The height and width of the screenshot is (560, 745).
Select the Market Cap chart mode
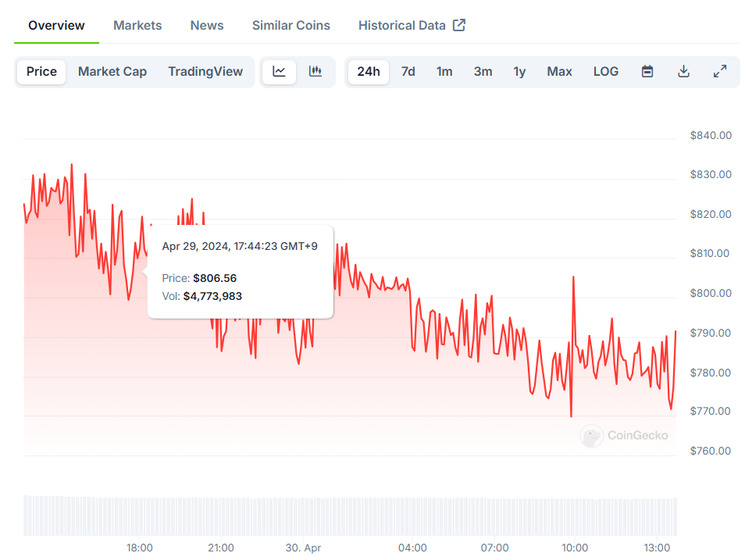112,72
